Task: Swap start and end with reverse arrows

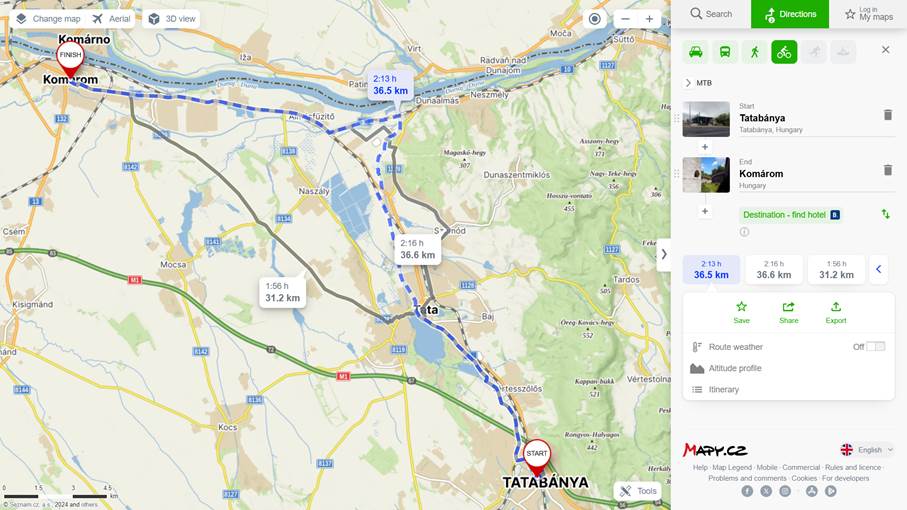Action: pos(885,214)
